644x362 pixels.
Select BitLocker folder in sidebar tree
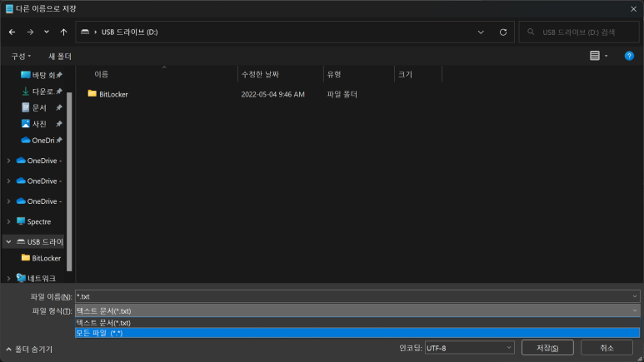click(x=41, y=258)
